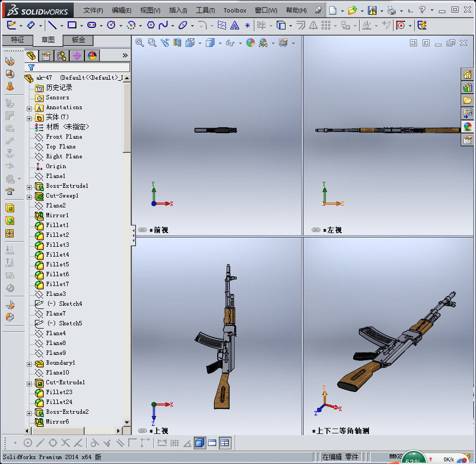476x464 pixels.
Task: Choose the Corner Rectangle sketch tool
Action: click(x=72, y=25)
